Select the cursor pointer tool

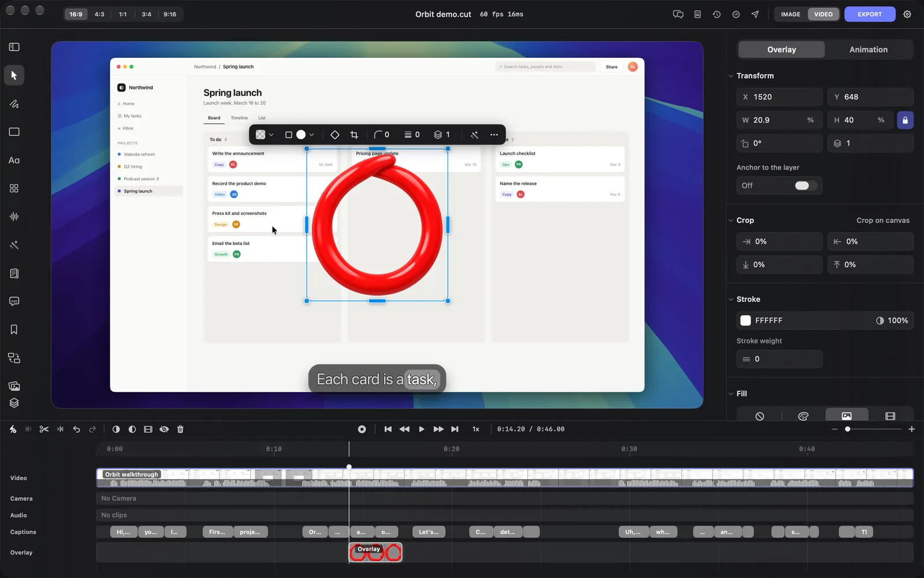click(14, 75)
